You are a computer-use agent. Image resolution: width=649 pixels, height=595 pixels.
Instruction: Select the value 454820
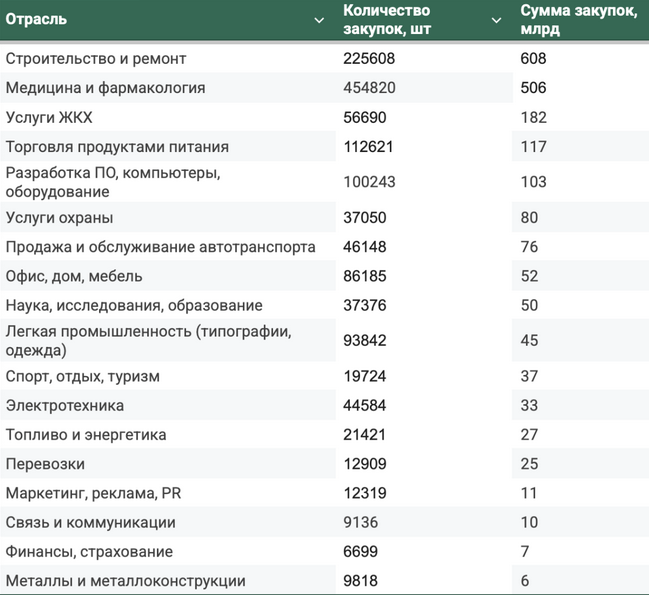(x=369, y=88)
